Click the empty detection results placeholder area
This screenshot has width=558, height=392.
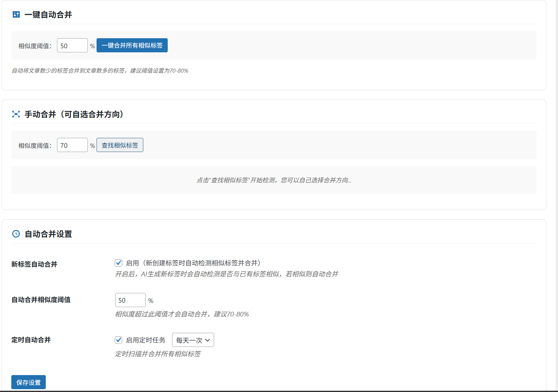274,180
